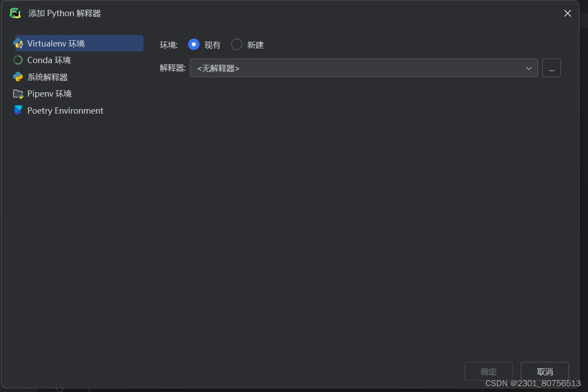This screenshot has width=588, height=392.
Task: Click the PyCharm logo in title bar
Action: 15,13
